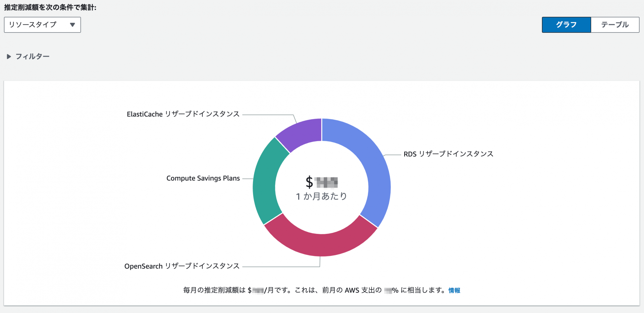This screenshot has height=313, width=644.
Task: Click the フィルター disclosure triangle
Action: tap(8, 56)
